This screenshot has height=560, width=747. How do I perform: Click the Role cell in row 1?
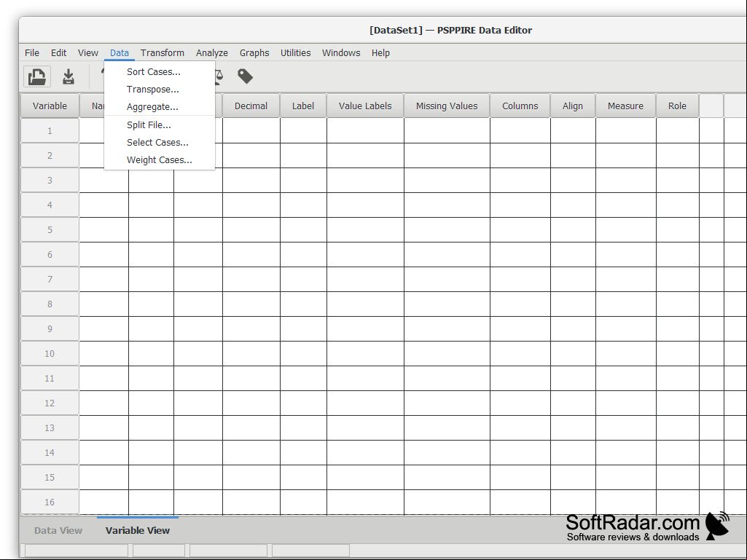point(678,130)
